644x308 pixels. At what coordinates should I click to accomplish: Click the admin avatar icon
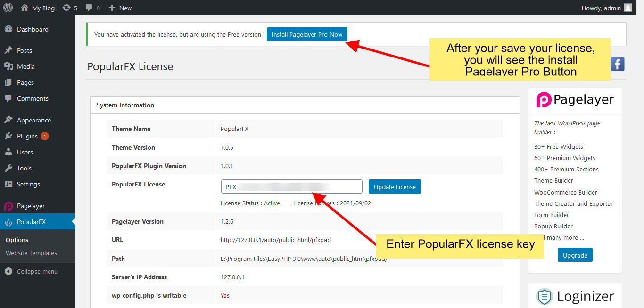coord(628,8)
